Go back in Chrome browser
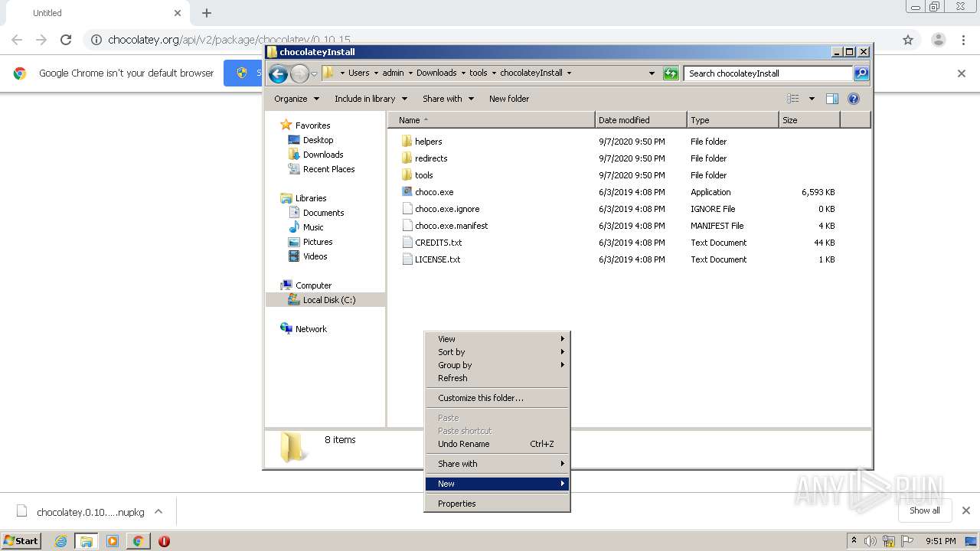Image resolution: width=980 pixels, height=551 pixels. (x=17, y=40)
